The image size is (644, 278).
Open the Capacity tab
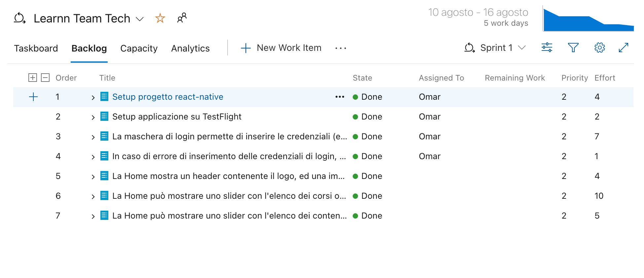(x=139, y=49)
